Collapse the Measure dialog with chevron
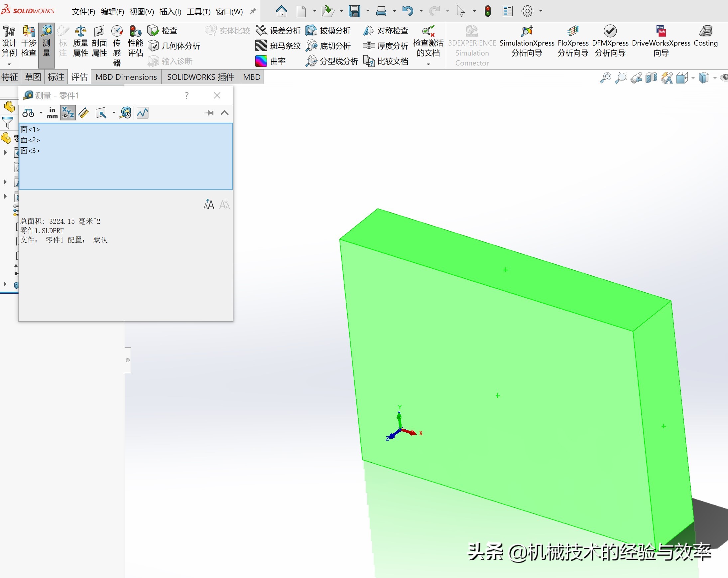728x578 pixels. 224,113
